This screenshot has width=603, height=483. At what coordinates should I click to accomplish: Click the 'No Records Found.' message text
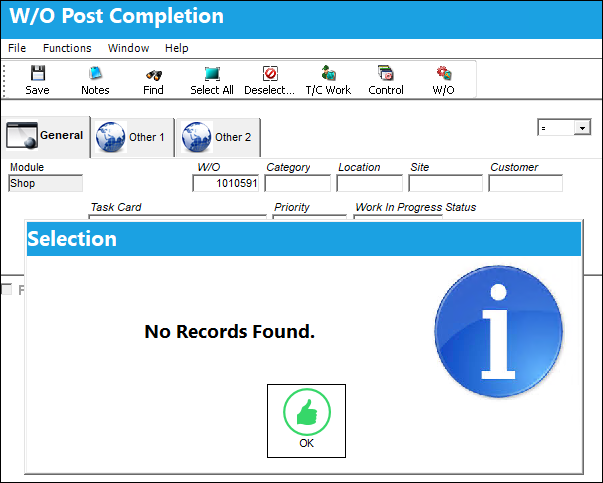pos(230,331)
